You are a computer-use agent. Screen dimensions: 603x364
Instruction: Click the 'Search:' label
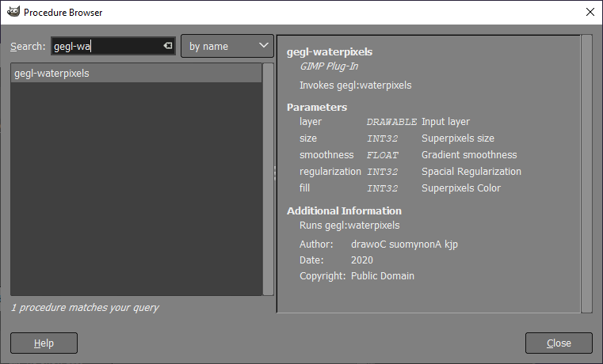click(x=28, y=46)
